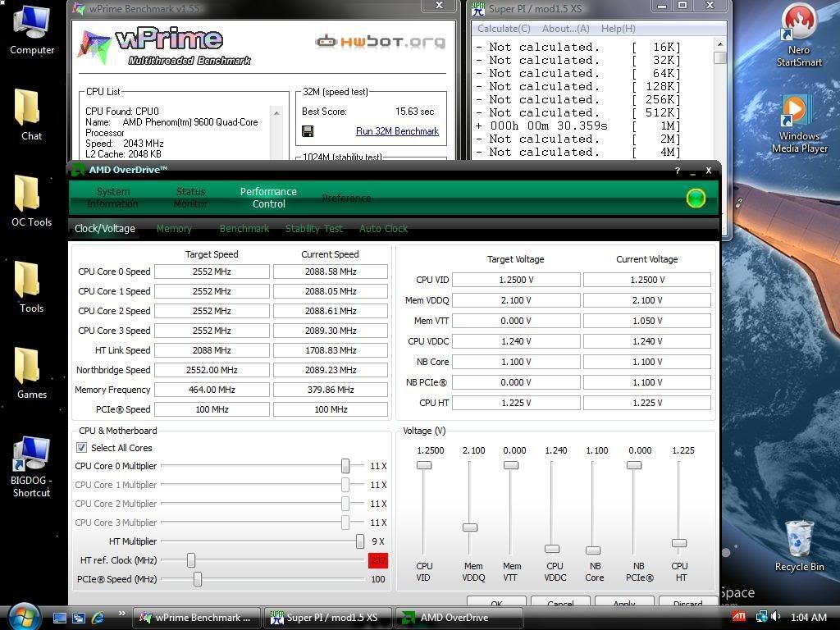Image resolution: width=840 pixels, height=630 pixels.
Task: Open the Performance Control tab
Action: click(x=268, y=198)
